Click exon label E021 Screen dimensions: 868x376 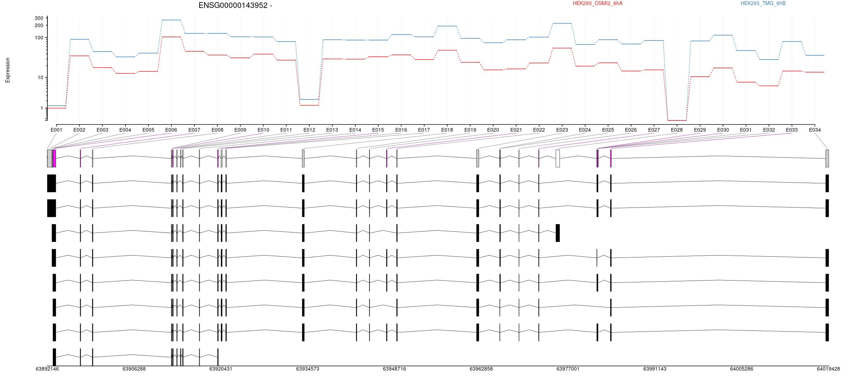[516, 130]
